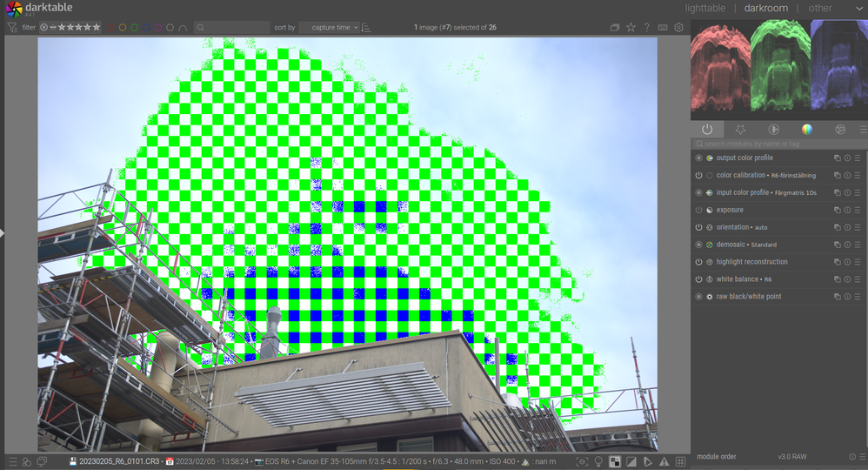Screen dimensions: 868x470
Task: Click the star rating icon in top bar
Action: [631, 27]
